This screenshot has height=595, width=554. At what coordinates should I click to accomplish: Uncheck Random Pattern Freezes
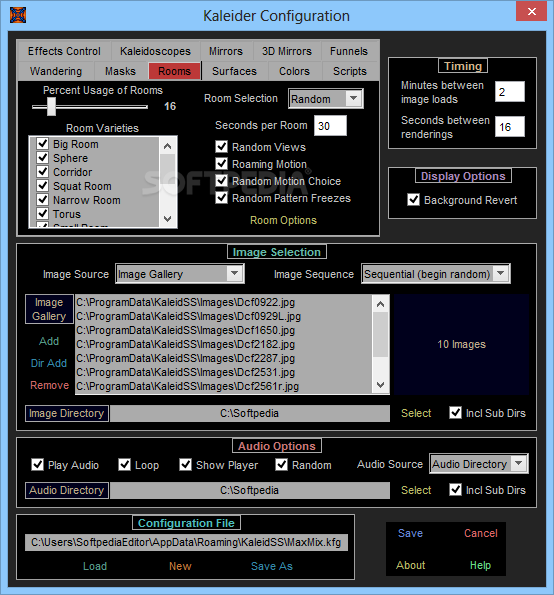(222, 198)
